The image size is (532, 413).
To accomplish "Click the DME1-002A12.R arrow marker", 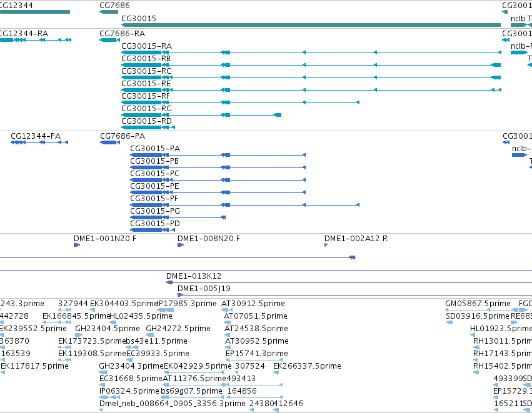I will pos(326,245).
